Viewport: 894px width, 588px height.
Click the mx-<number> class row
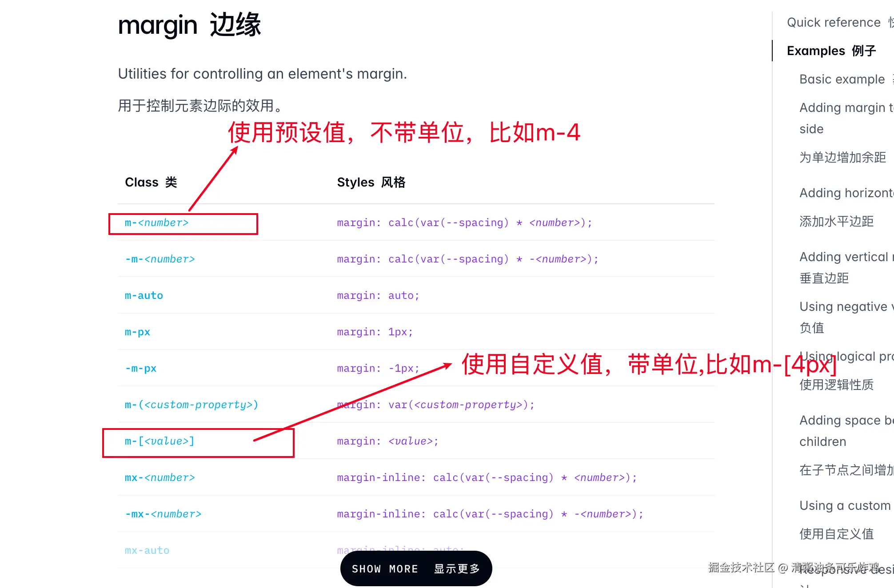[160, 477]
